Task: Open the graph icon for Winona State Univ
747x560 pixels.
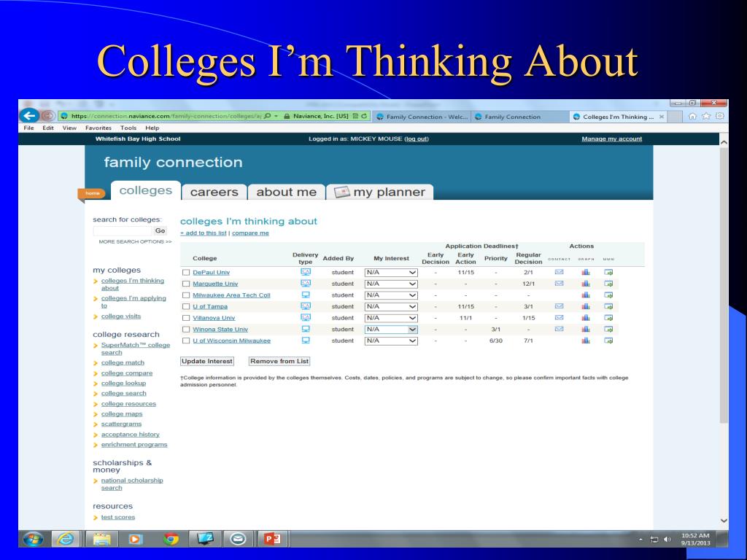Action: 586,329
